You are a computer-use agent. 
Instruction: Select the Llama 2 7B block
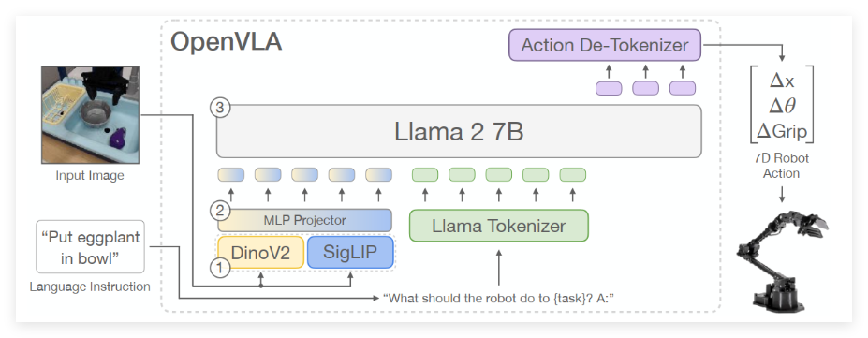pos(459,132)
